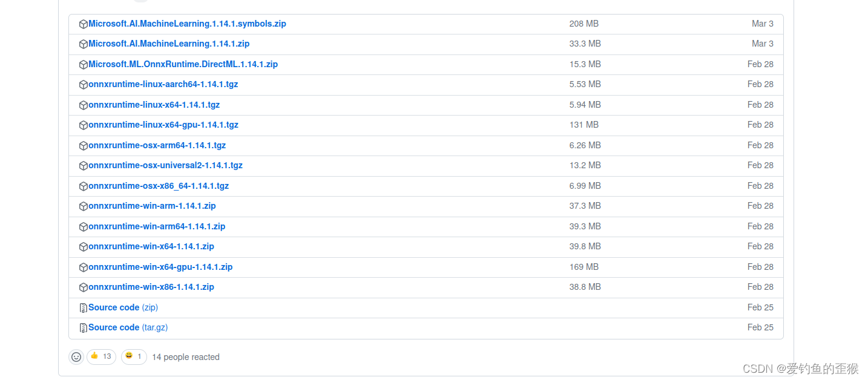Download Microsoft.ML.OnnxRuntime.DirectML.1.14.1.zip
The image size is (868, 380).
(x=183, y=64)
